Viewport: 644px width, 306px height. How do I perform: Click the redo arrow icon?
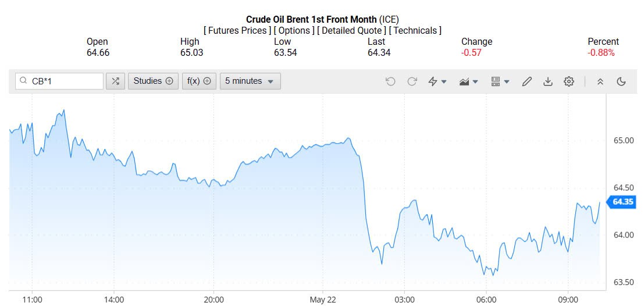pyautogui.click(x=412, y=81)
